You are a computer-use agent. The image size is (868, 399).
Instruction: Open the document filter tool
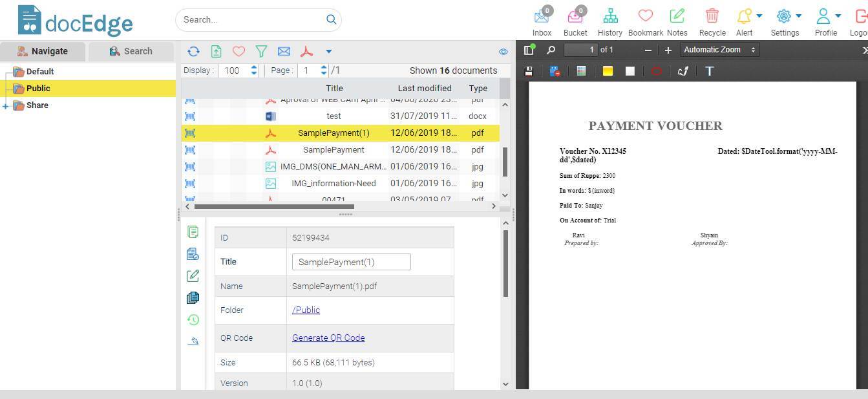pos(261,51)
